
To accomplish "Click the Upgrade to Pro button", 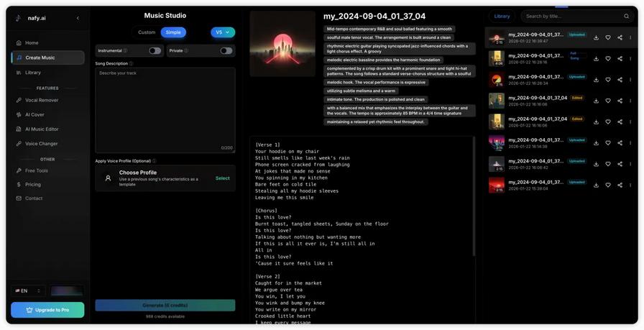I will click(x=47, y=310).
